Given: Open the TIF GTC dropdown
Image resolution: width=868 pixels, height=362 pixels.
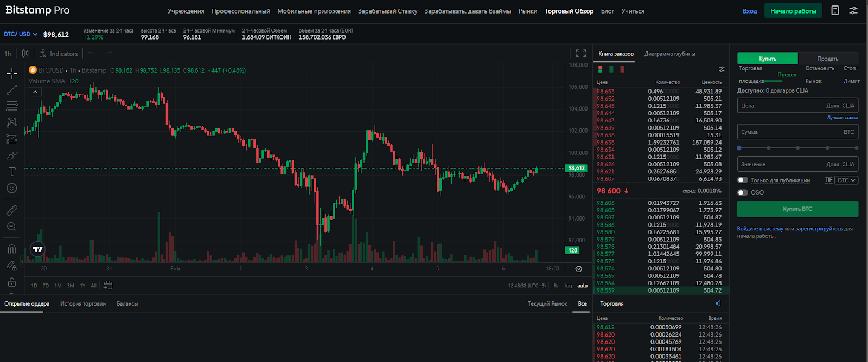Looking at the screenshot, I should click(x=846, y=180).
